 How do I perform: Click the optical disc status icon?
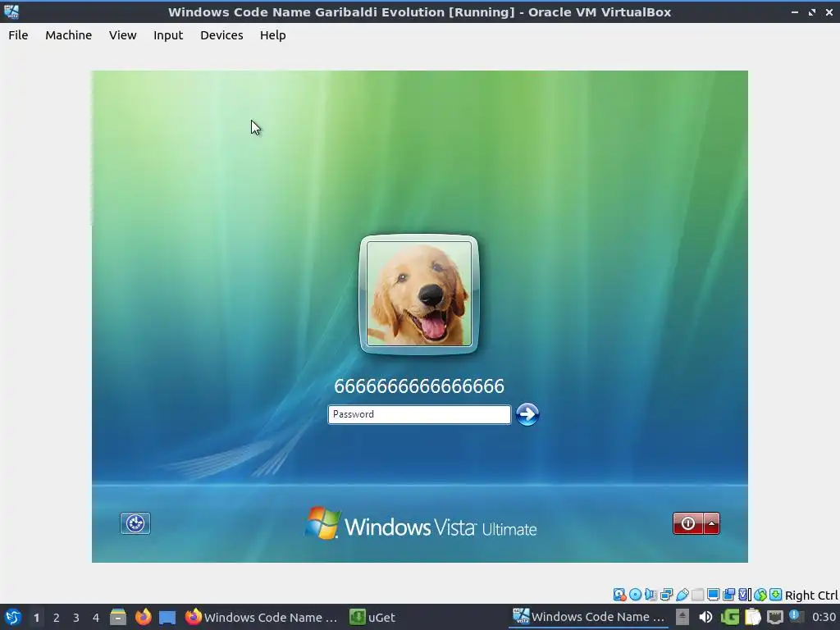[636, 595]
